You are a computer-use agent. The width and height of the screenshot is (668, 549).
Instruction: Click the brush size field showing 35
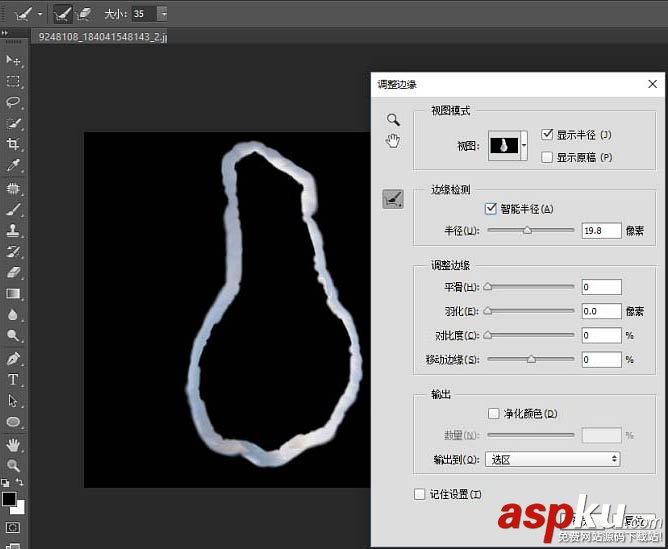click(x=144, y=14)
